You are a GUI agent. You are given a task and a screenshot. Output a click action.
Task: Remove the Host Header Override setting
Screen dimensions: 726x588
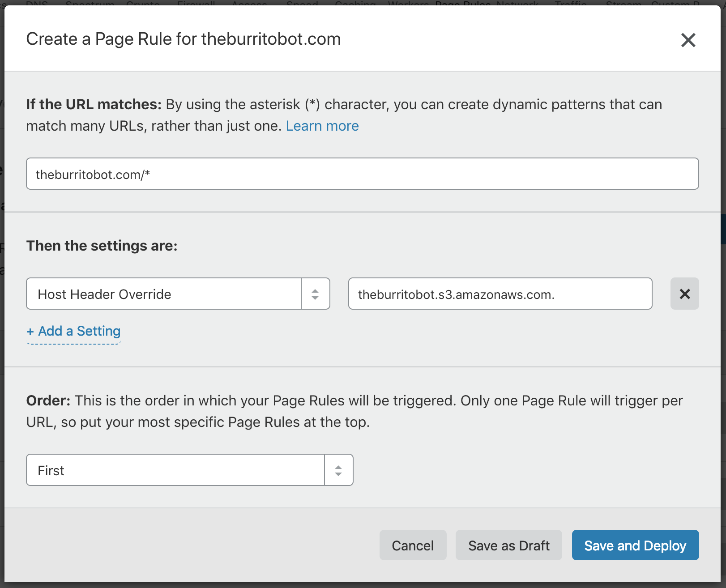(x=684, y=294)
